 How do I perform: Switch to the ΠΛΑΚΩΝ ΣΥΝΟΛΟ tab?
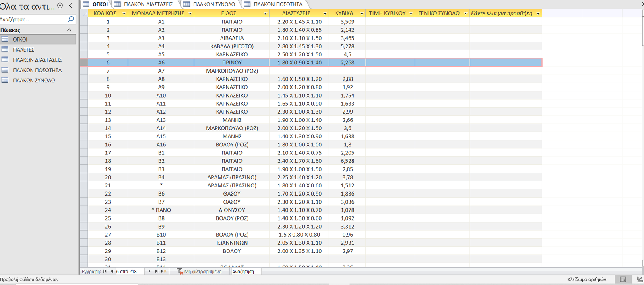211,4
